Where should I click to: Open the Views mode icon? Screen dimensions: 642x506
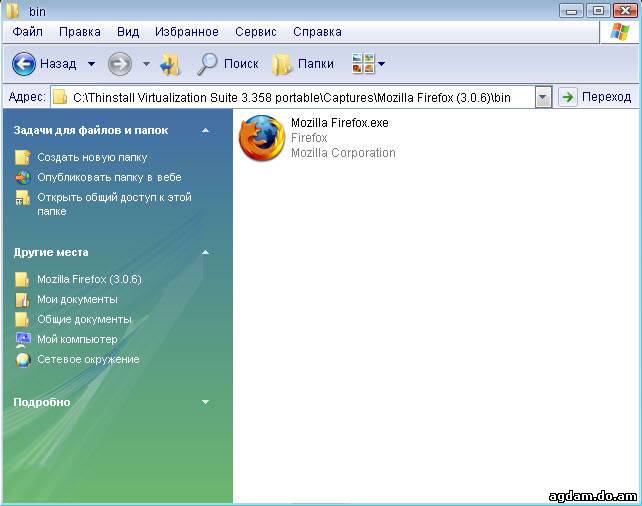(363, 63)
